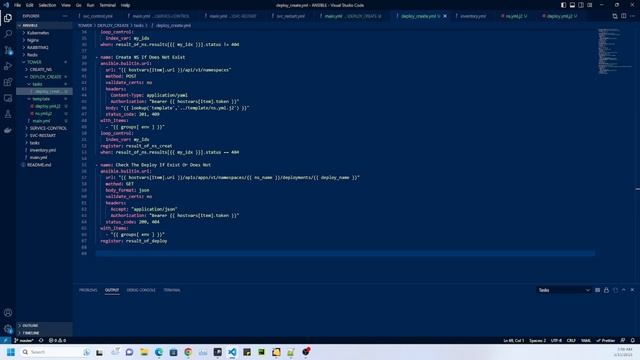Close the deploy_create.yml tab

(x=445, y=16)
